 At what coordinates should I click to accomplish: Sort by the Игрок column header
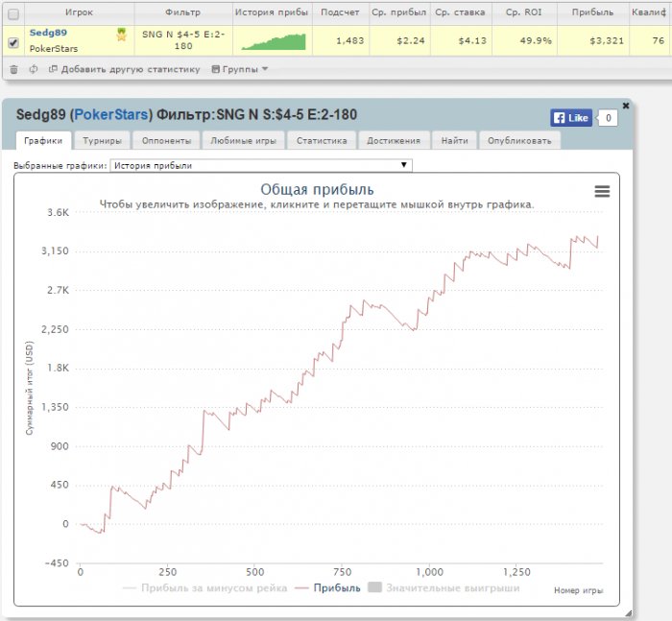pyautogui.click(x=80, y=12)
